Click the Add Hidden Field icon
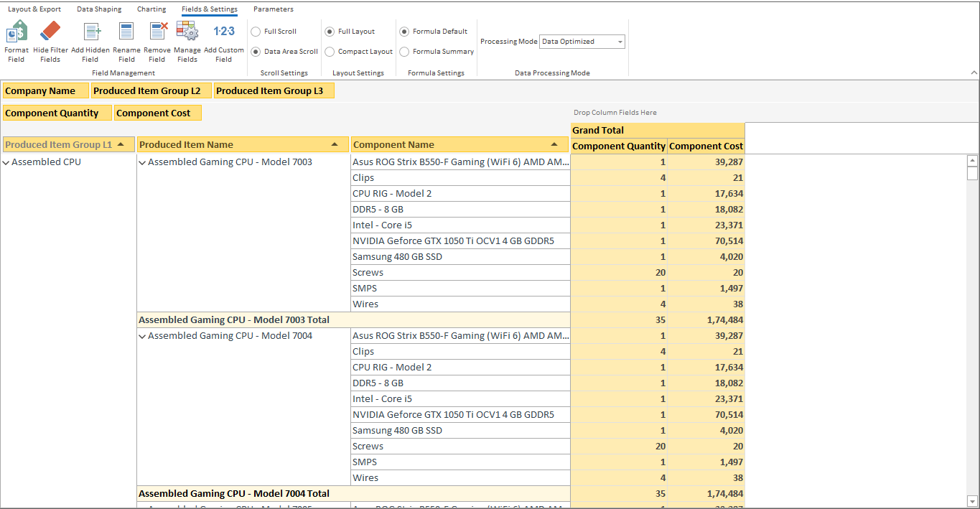The width and height of the screenshot is (980, 509). tap(90, 32)
